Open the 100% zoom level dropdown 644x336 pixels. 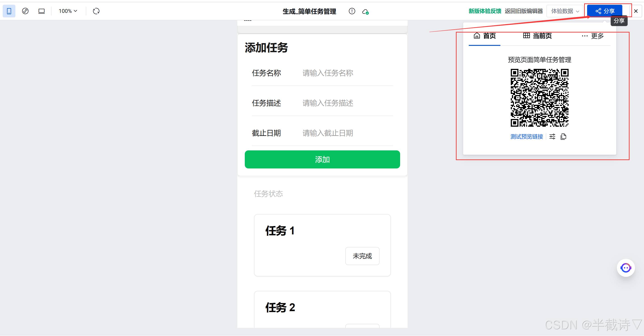point(68,11)
